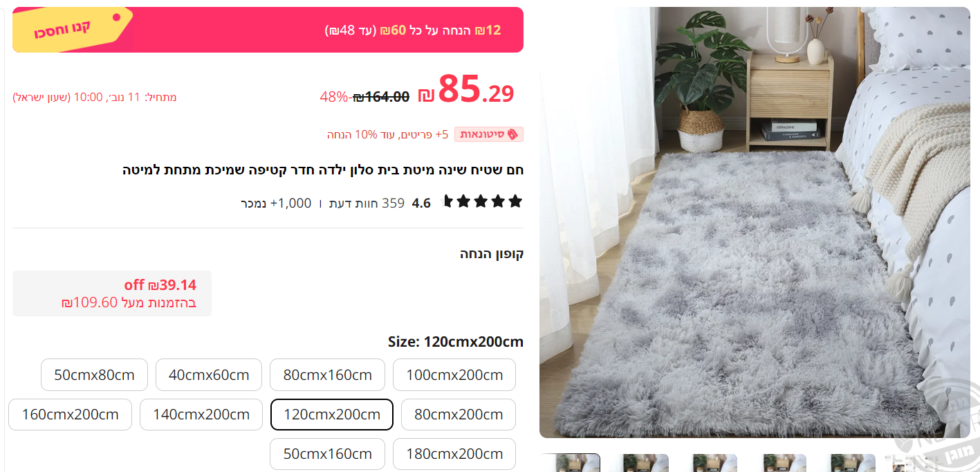
Task: Open the main gray rug product image
Action: [x=755, y=222]
